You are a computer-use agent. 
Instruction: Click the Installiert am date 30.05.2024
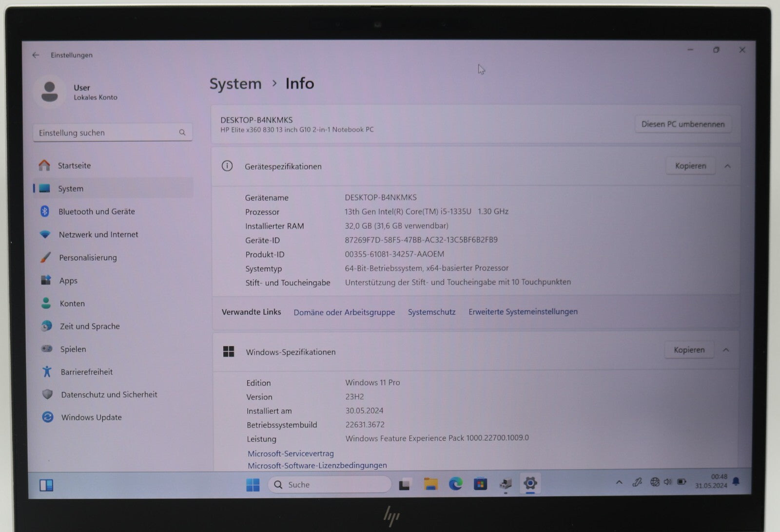[x=364, y=411]
